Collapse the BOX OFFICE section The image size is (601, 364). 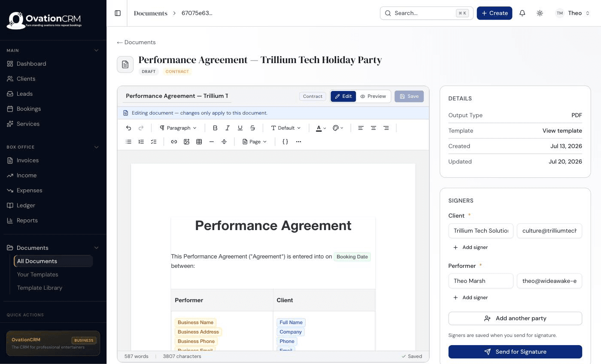pyautogui.click(x=96, y=147)
